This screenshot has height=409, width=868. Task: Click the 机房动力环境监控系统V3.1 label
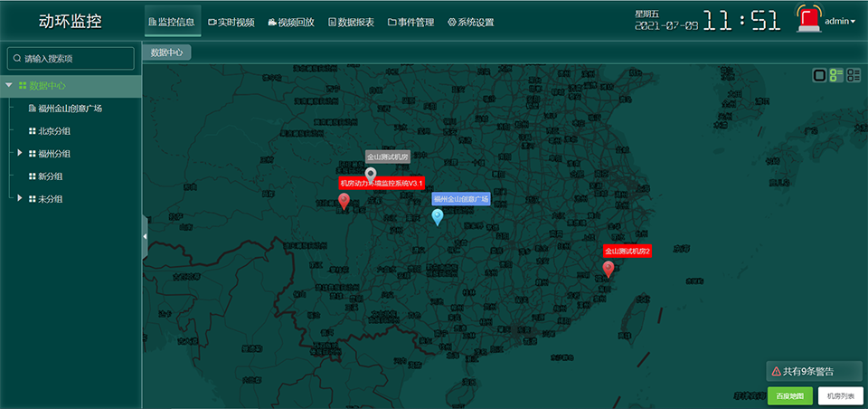(382, 184)
